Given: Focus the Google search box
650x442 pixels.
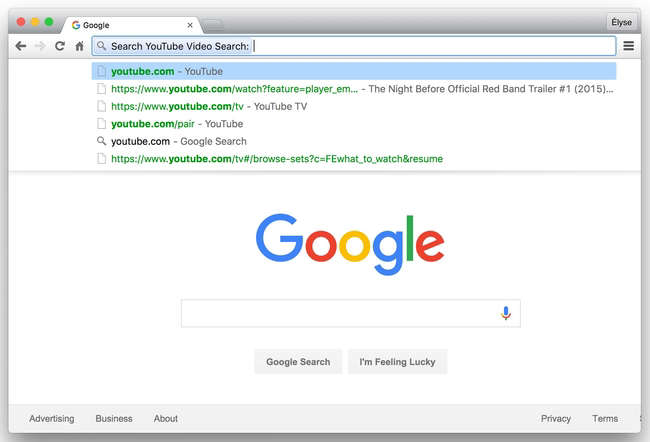Looking at the screenshot, I should (x=350, y=313).
